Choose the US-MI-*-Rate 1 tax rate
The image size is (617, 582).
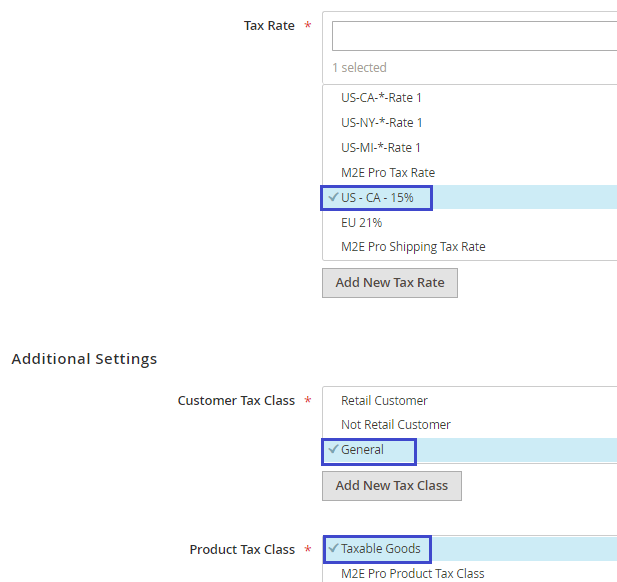click(381, 148)
